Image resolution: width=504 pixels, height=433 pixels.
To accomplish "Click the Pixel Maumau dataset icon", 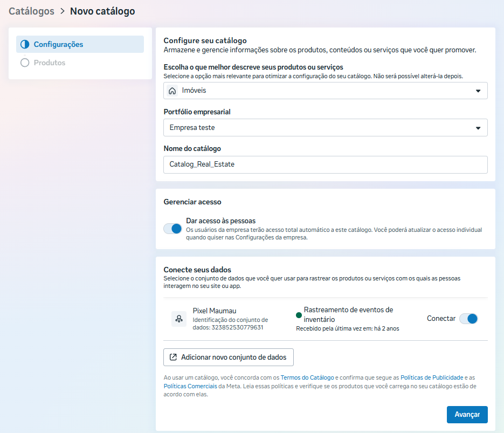I will click(179, 319).
